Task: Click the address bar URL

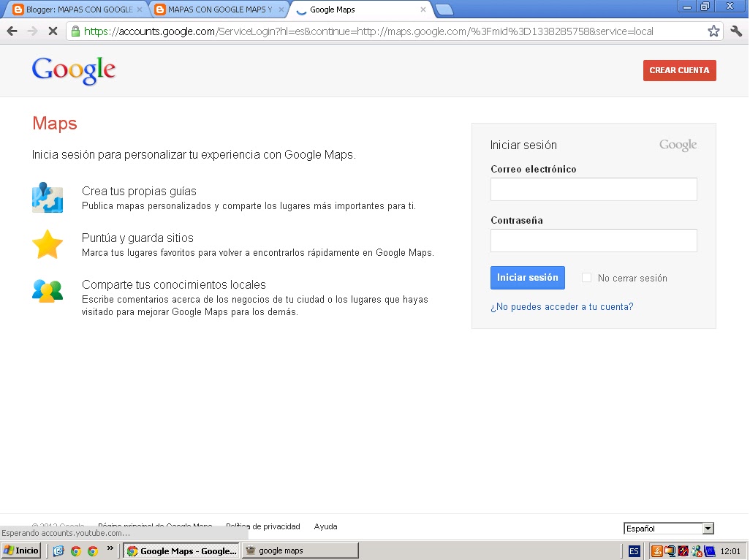Action: tap(368, 31)
